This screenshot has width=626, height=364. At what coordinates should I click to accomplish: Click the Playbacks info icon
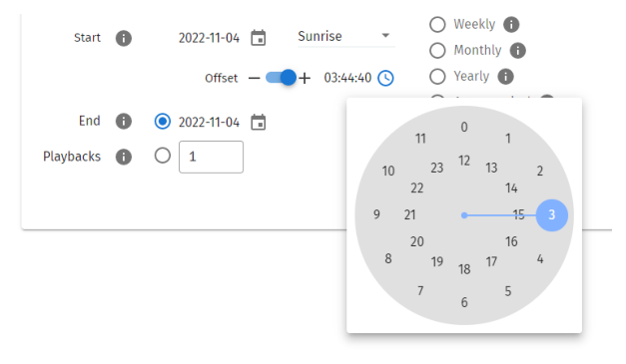[124, 157]
